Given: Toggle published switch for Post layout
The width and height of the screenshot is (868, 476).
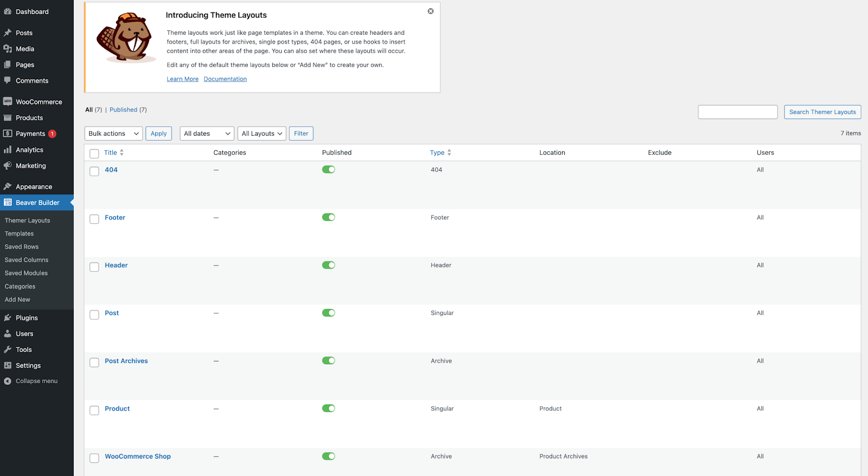Looking at the screenshot, I should [x=329, y=313].
